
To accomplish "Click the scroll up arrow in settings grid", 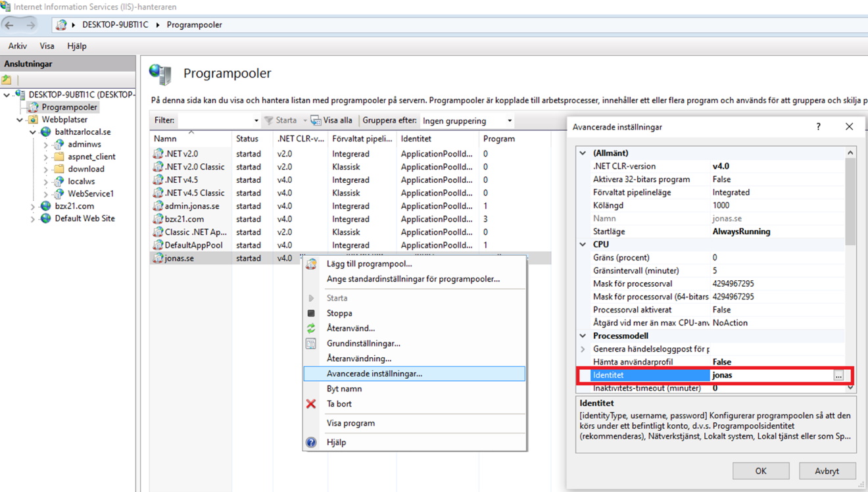I will pos(850,153).
